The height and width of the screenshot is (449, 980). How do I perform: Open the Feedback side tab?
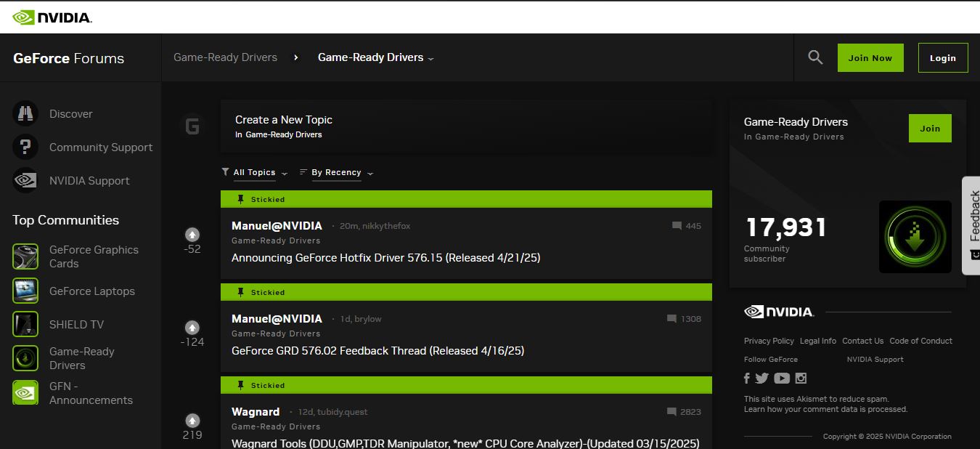coord(971,225)
